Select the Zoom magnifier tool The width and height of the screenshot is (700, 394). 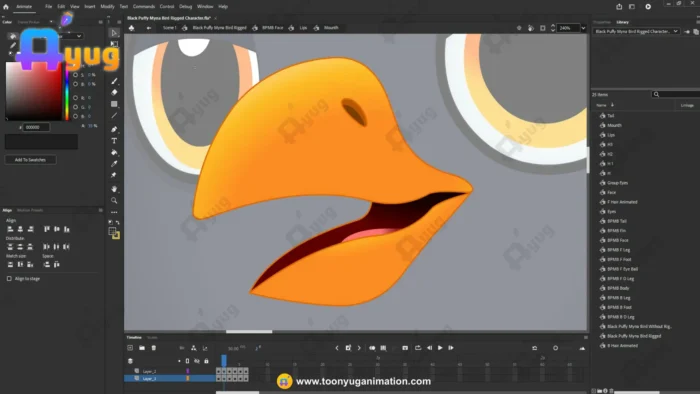coord(114,201)
